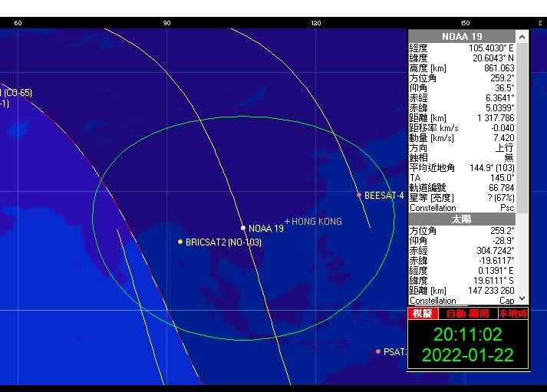
Task: Toggle the 模擬 simulation mode button
Action: [x=423, y=314]
